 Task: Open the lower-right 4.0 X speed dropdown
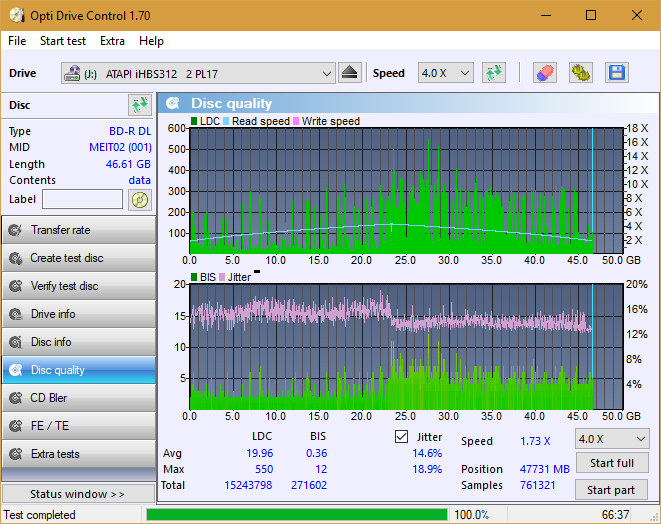pyautogui.click(x=612, y=439)
